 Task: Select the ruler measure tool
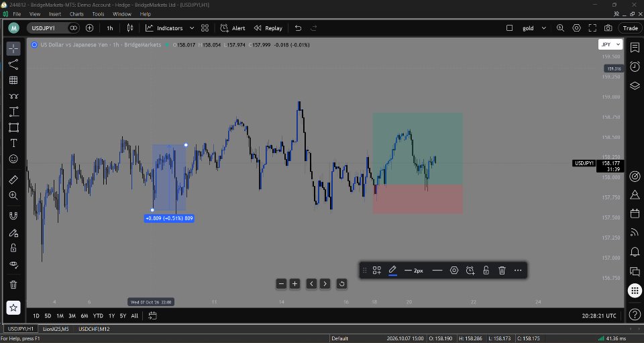13,179
